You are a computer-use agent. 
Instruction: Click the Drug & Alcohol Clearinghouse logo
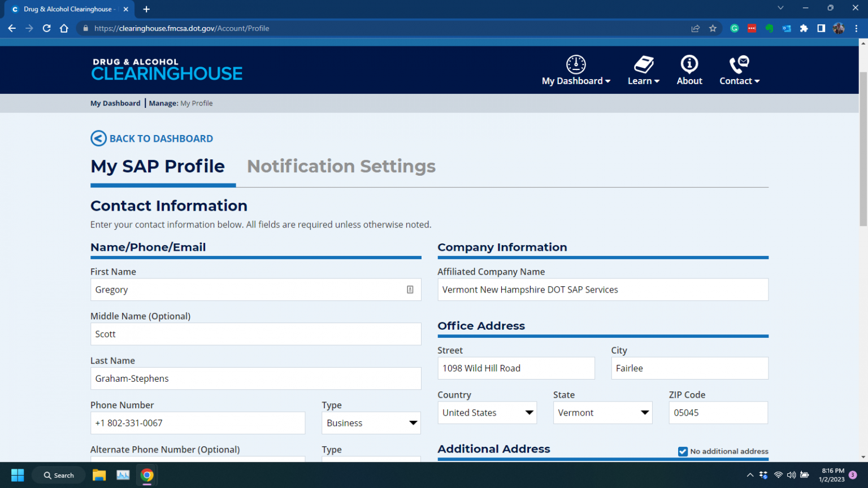[166, 69]
